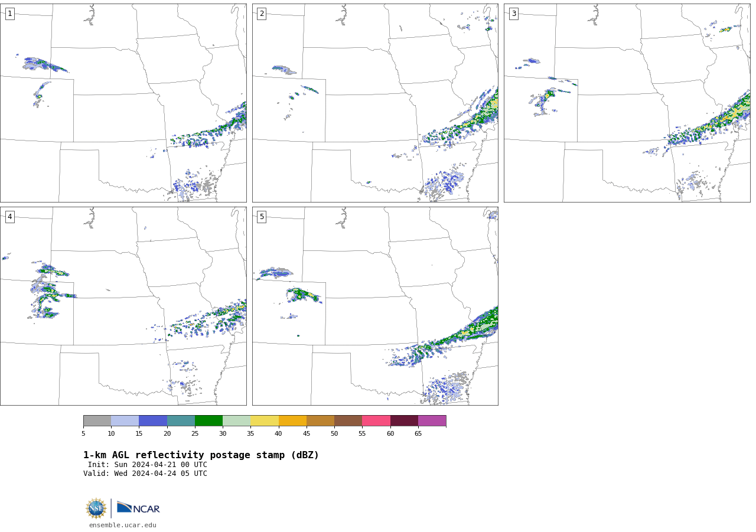This screenshot has width=756, height=532.
Task: Click the blue 15-20 dBZ swatch
Action: coord(153,420)
